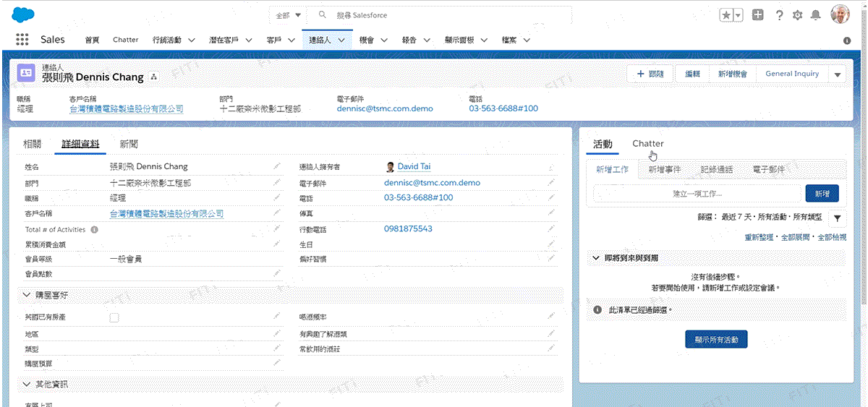The width and height of the screenshot is (868, 407).
Task: Click the info icon beside Total # of Activities
Action: tap(94, 229)
